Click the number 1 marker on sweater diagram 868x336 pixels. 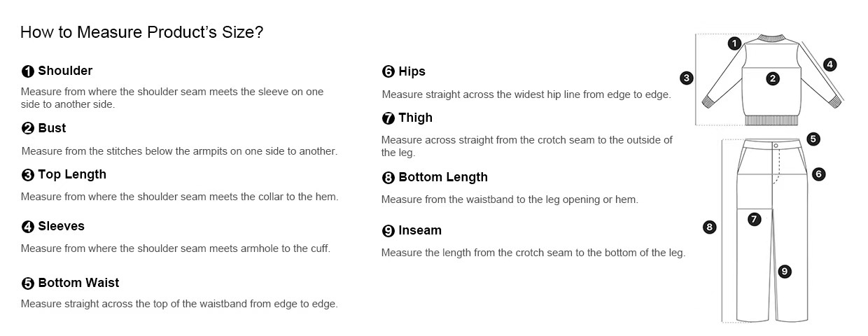point(734,43)
